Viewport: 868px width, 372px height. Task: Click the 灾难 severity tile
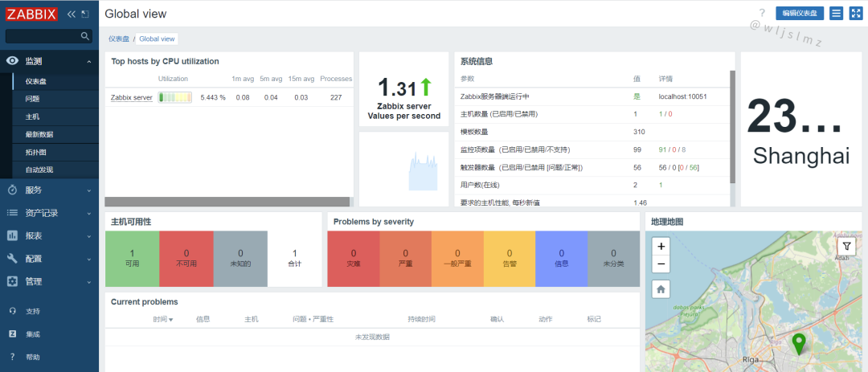[354, 259]
